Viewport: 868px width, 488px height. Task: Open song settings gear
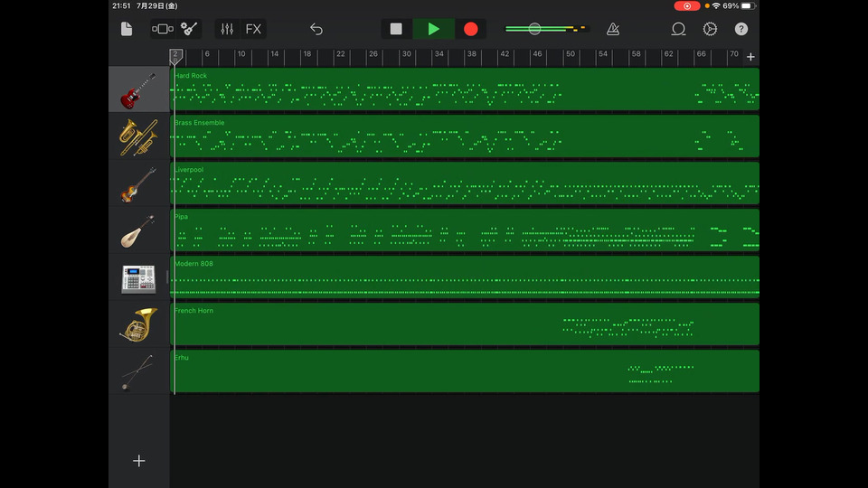click(710, 29)
